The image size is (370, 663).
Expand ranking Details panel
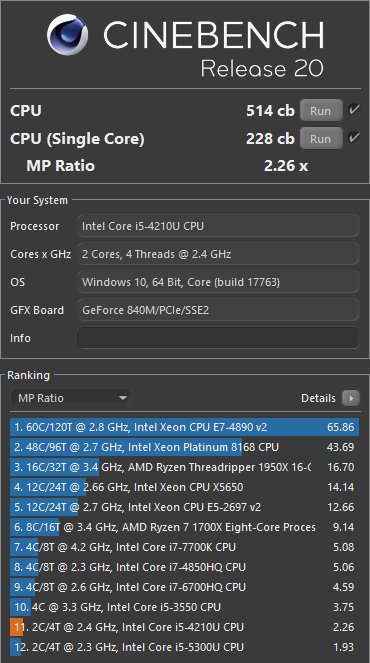(x=330, y=398)
